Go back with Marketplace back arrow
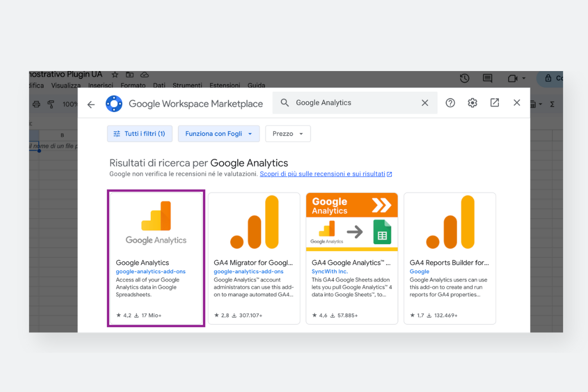Viewport: 588px width, 392px height. pyautogui.click(x=91, y=104)
